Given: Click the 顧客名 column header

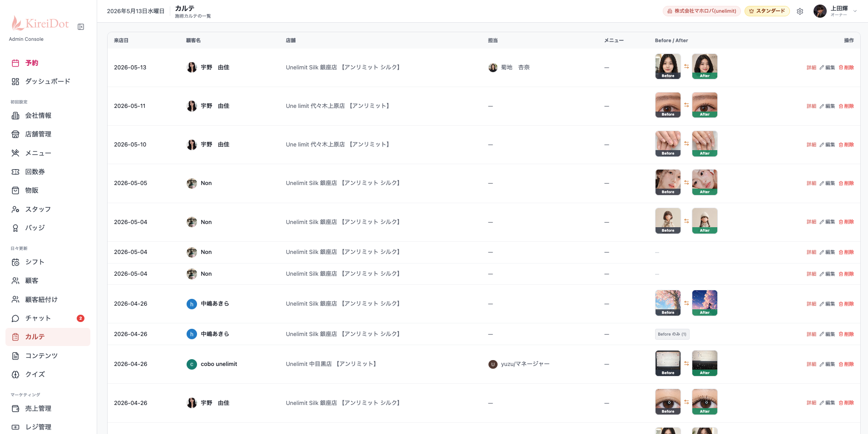Looking at the screenshot, I should point(193,40).
